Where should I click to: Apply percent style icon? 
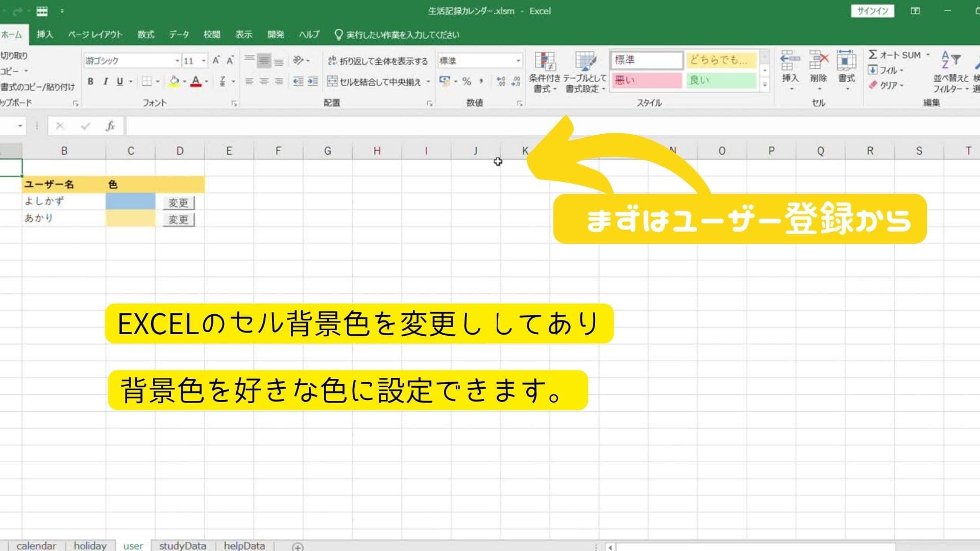click(x=467, y=82)
